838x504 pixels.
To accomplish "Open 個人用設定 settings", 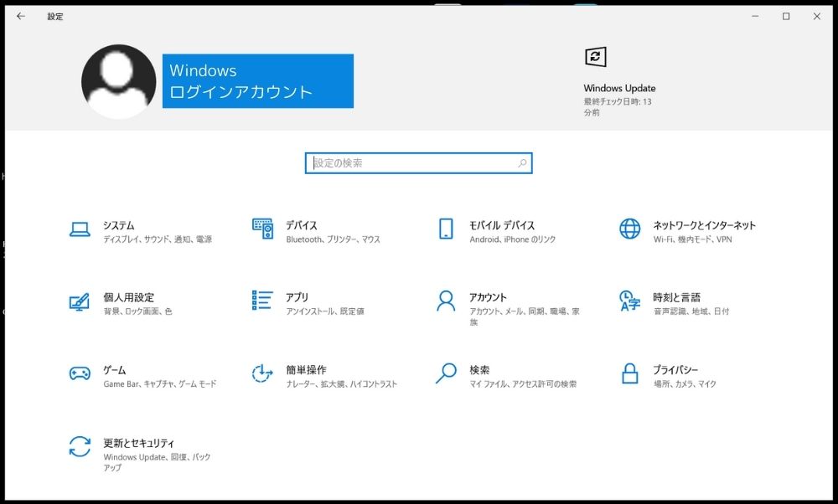I will coord(129,297).
